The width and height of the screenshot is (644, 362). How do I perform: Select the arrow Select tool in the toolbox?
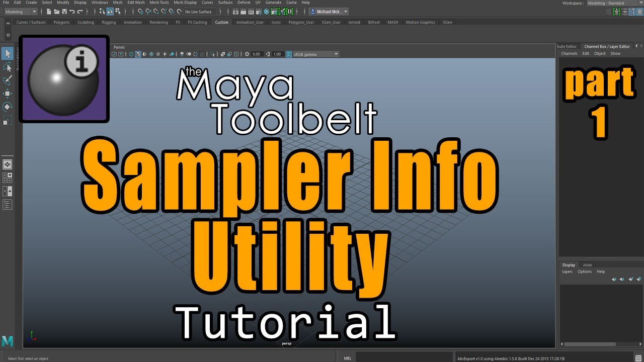point(8,53)
